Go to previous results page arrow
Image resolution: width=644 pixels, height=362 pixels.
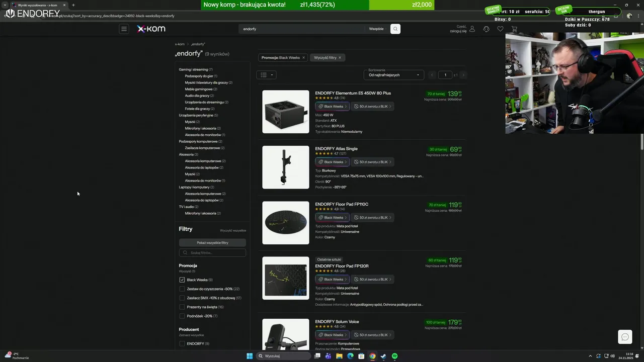pyautogui.click(x=432, y=75)
